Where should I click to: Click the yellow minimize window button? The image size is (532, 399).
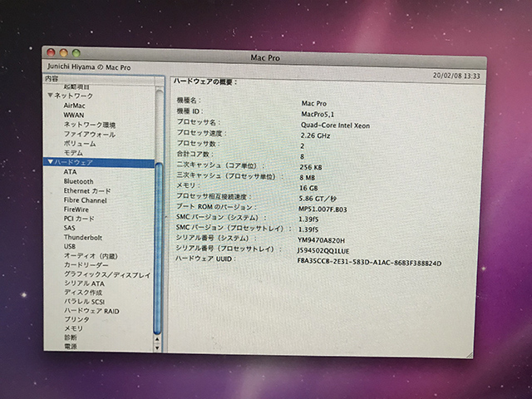coord(63,52)
